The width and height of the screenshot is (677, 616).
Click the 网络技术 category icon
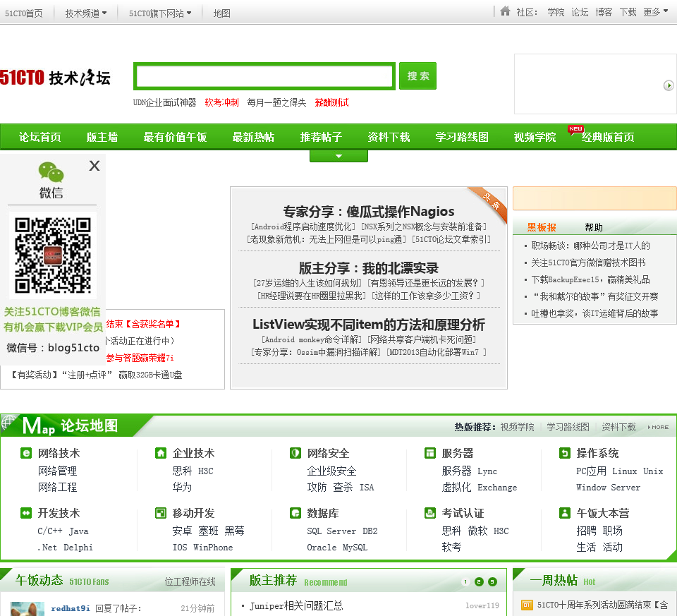point(26,453)
